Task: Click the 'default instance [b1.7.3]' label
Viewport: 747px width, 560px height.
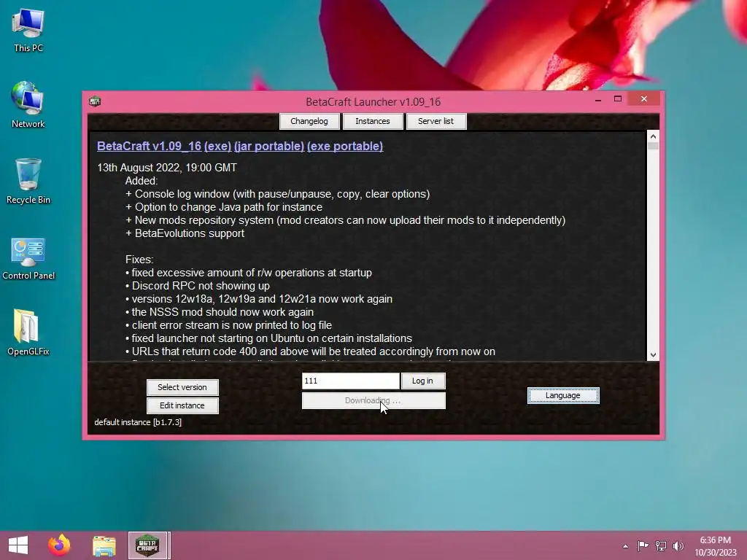Action: (x=138, y=422)
